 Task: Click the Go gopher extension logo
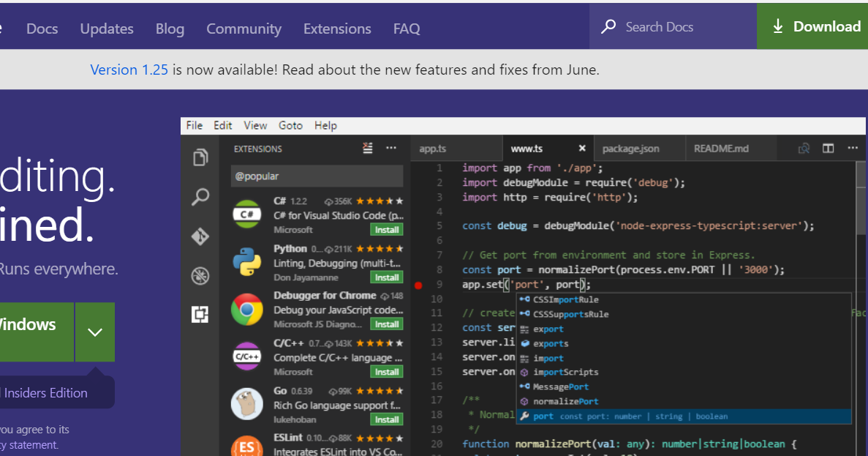click(247, 404)
